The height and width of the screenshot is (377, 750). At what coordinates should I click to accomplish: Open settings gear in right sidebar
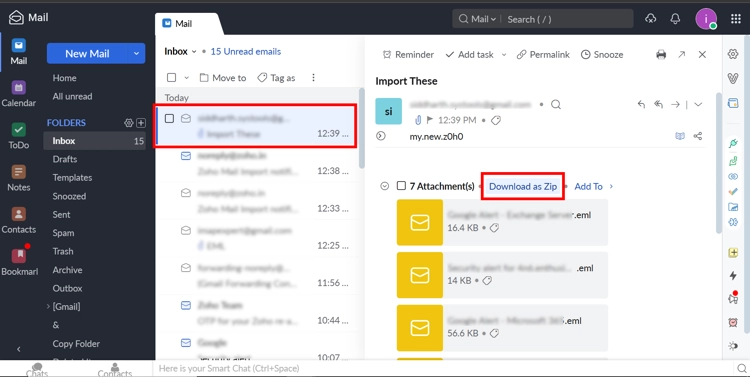point(733,54)
